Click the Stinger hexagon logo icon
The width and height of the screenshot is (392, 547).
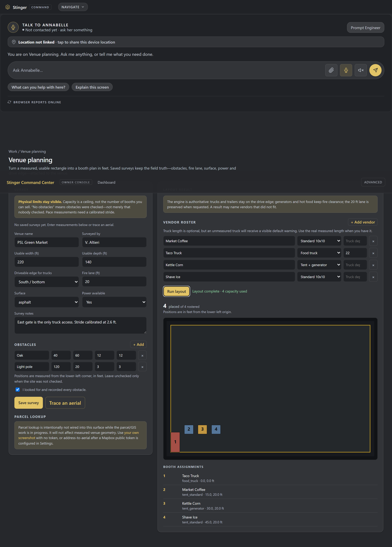8,7
